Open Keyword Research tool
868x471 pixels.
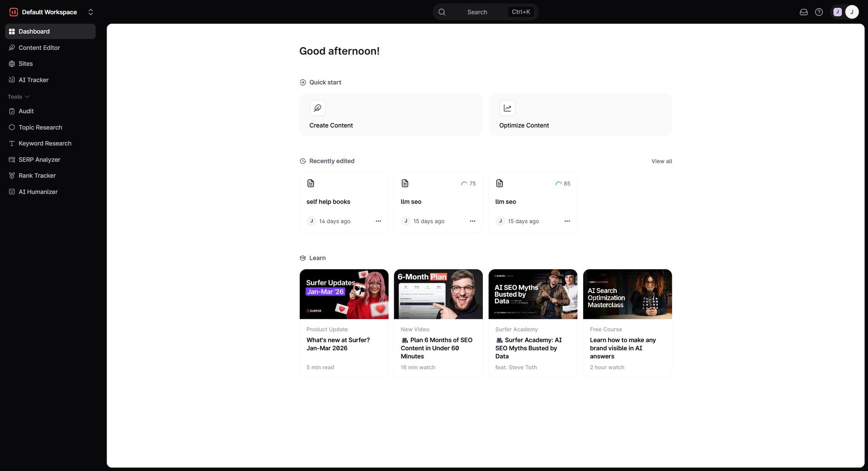point(45,143)
